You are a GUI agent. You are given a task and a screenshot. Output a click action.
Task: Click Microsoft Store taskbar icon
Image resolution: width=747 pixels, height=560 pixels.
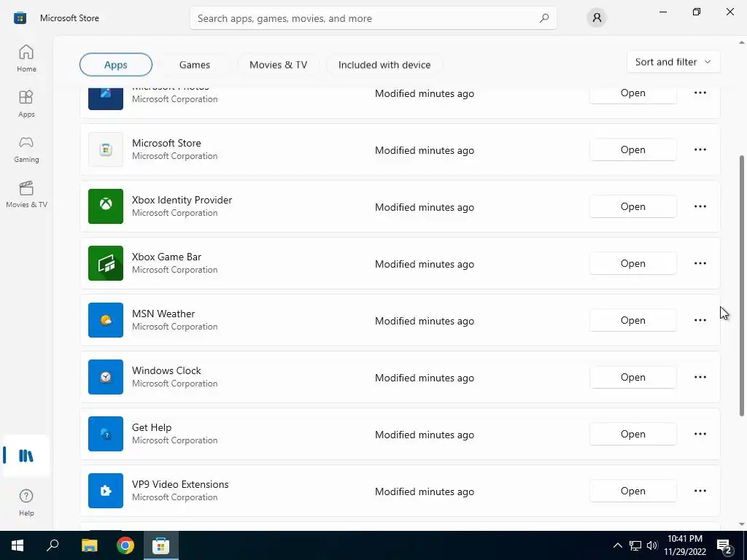161,545
